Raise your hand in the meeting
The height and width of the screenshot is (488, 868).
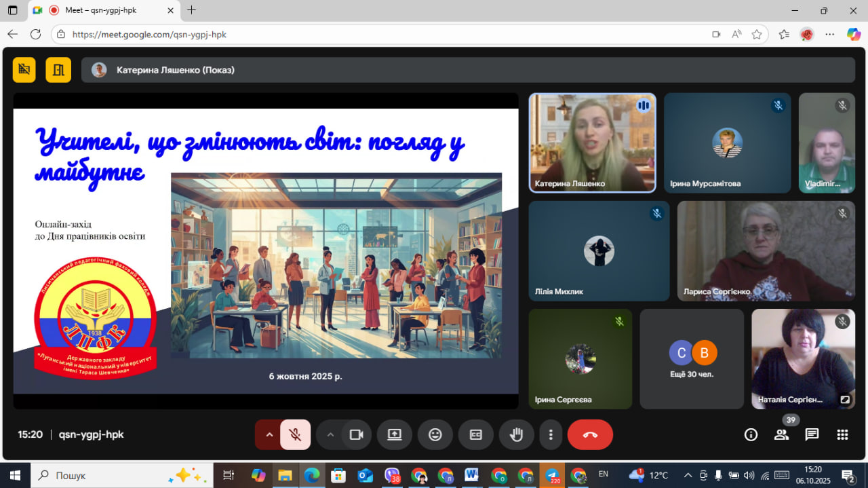click(517, 435)
